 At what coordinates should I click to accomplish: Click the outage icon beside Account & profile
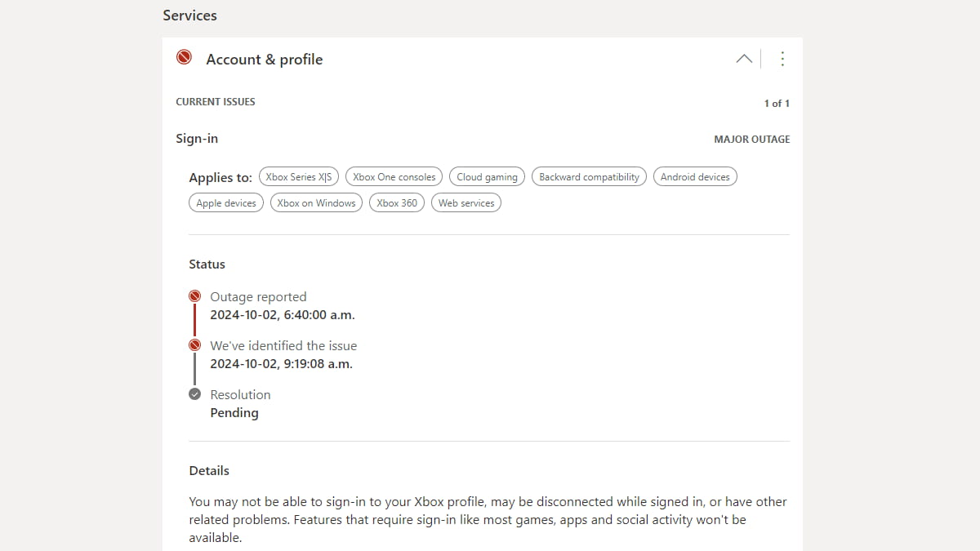tap(184, 57)
